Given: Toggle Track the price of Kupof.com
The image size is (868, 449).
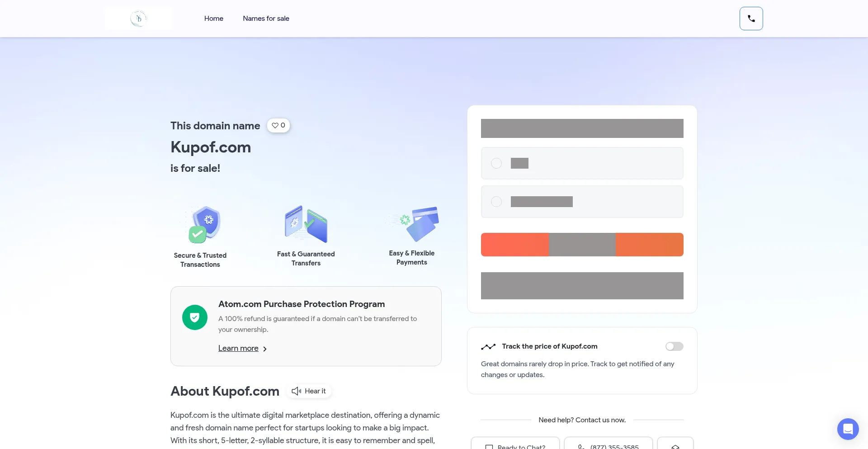Looking at the screenshot, I should (675, 346).
